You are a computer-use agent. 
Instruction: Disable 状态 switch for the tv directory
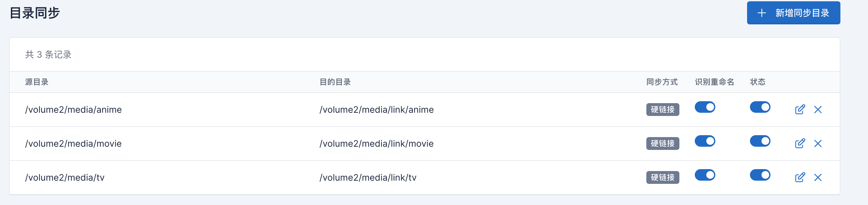760,175
